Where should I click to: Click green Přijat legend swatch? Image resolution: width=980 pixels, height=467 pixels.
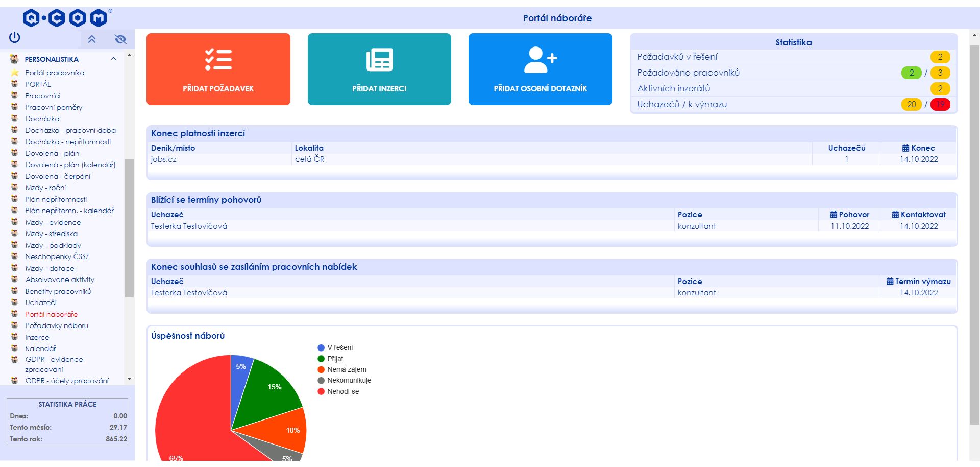[x=321, y=359]
